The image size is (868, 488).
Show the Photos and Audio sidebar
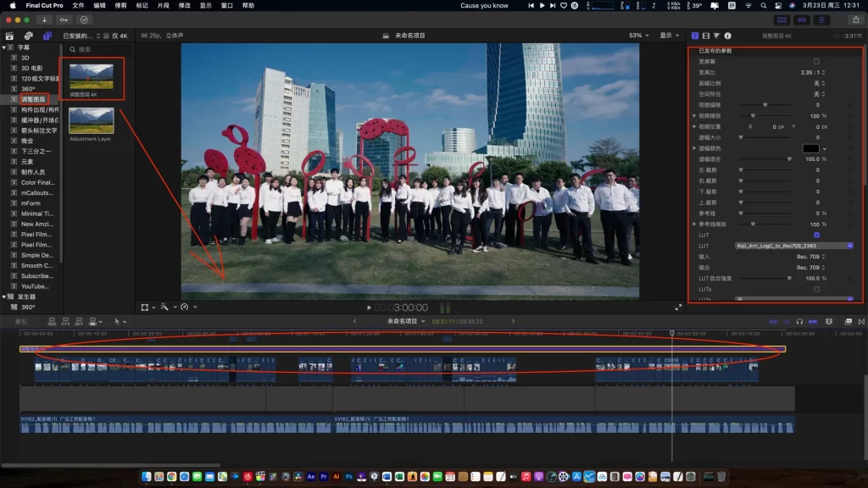tap(28, 36)
